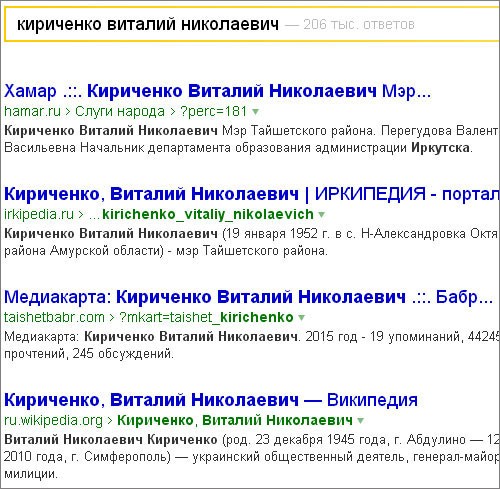The image size is (500, 489).
Task: Open the Слуги народа breadcrumb link
Action: [x=120, y=111]
